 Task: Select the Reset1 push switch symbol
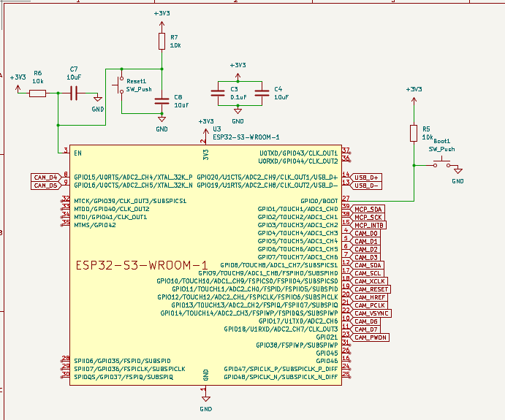coord(119,85)
